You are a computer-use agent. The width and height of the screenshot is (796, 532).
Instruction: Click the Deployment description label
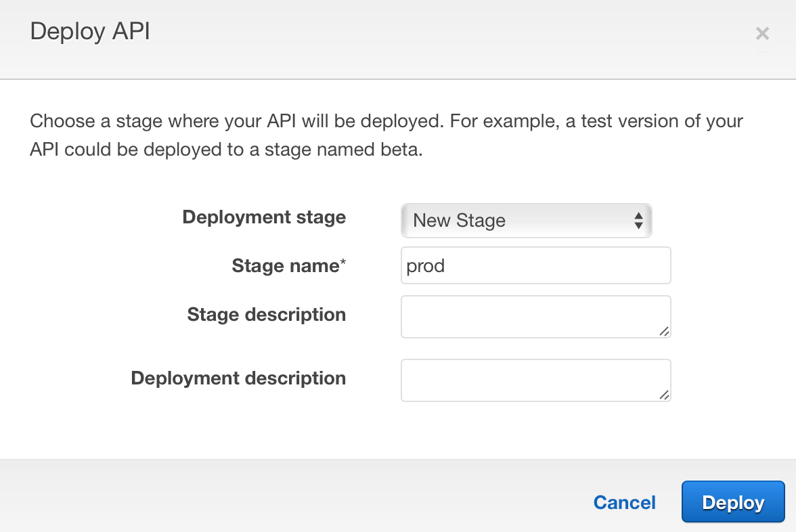coord(238,378)
